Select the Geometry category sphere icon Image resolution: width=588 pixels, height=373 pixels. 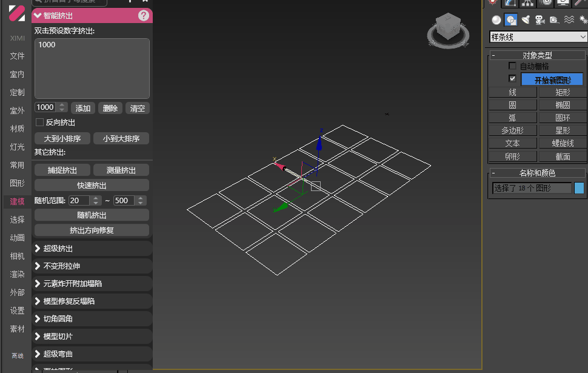point(496,20)
